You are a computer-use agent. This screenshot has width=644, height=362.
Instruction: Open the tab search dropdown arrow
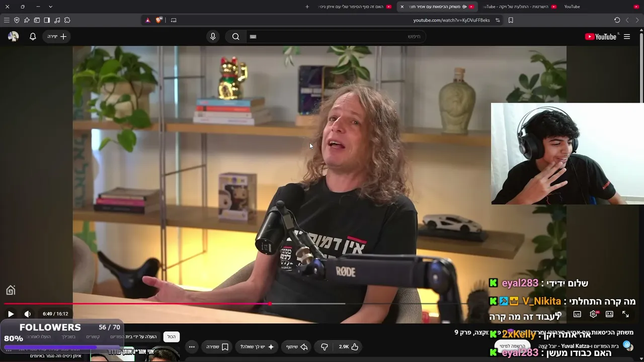50,7
